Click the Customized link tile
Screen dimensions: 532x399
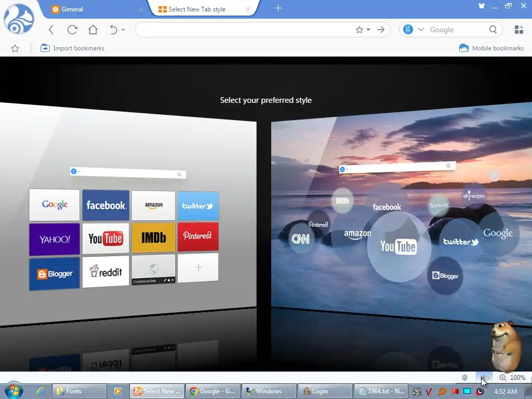pyautogui.click(x=153, y=270)
